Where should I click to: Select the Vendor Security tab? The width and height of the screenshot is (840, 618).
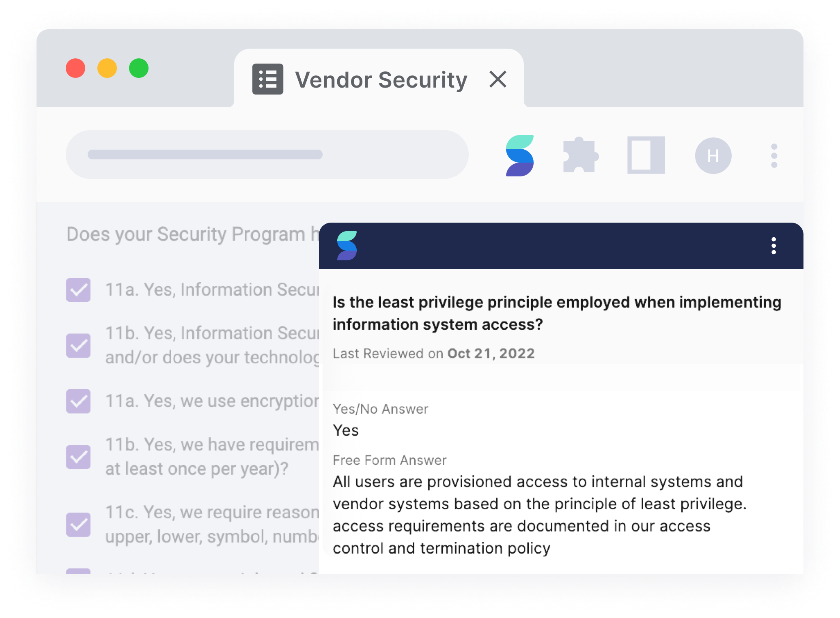click(x=381, y=80)
